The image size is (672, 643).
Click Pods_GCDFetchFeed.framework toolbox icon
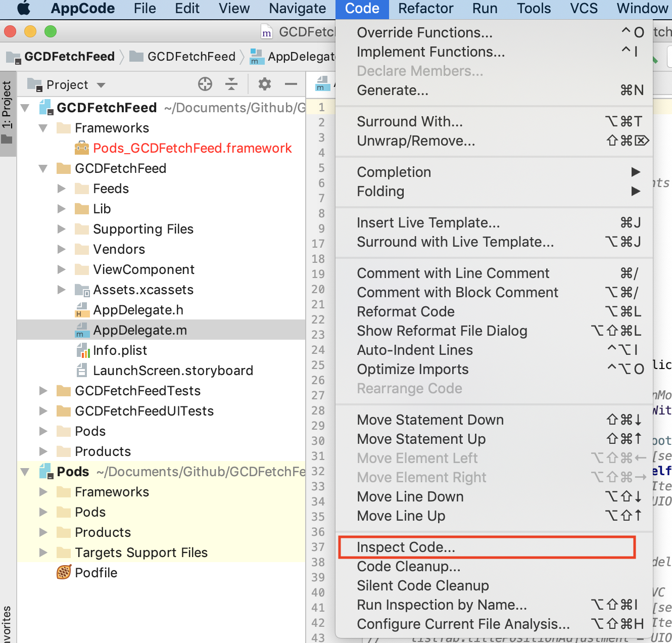click(82, 148)
